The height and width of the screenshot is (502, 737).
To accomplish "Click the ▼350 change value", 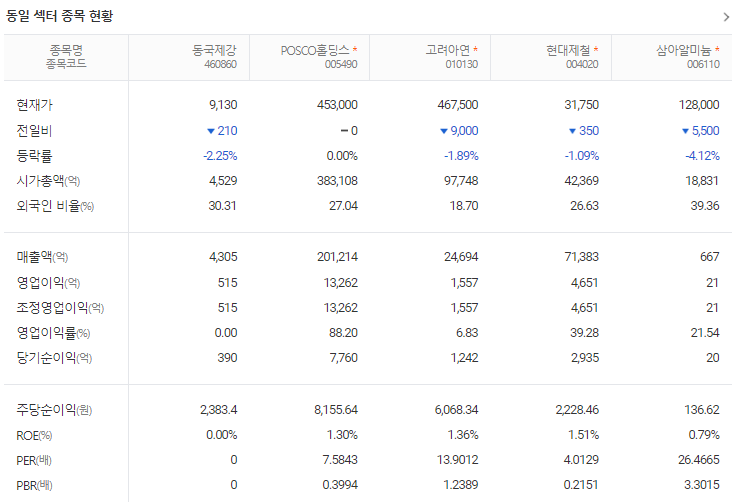I will pyautogui.click(x=584, y=131).
